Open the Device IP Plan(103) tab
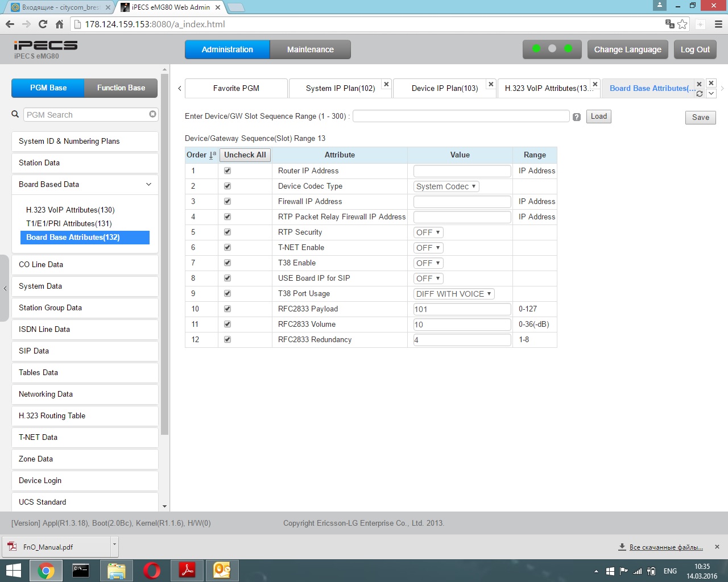This screenshot has width=728, height=582. tap(444, 89)
